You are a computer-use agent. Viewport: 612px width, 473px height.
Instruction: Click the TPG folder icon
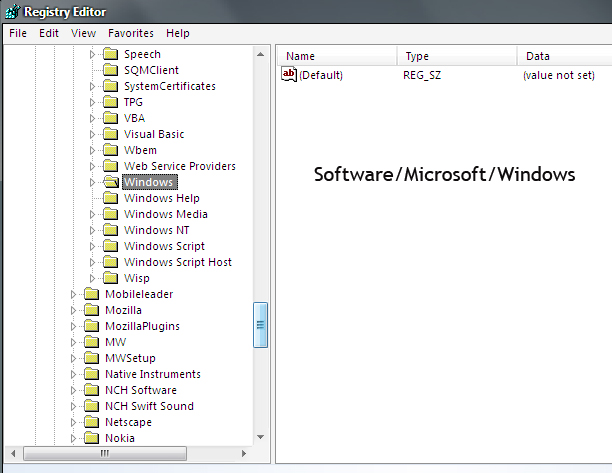point(110,102)
